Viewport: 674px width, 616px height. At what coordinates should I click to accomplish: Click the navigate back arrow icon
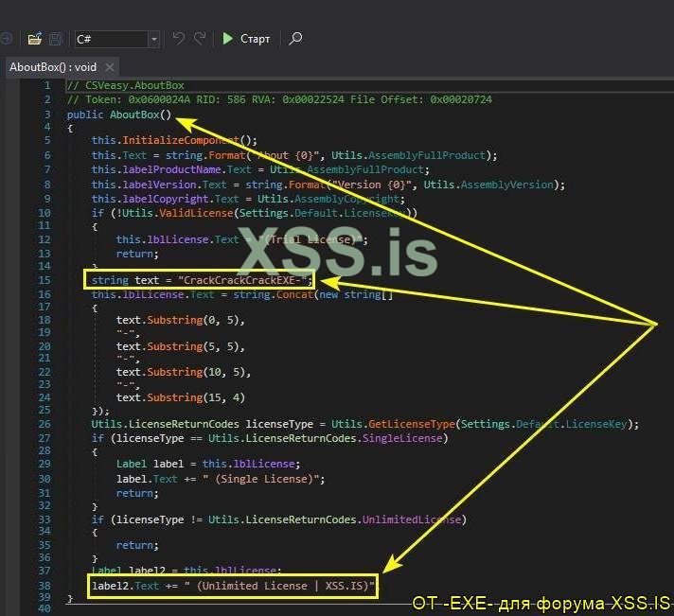[7, 39]
